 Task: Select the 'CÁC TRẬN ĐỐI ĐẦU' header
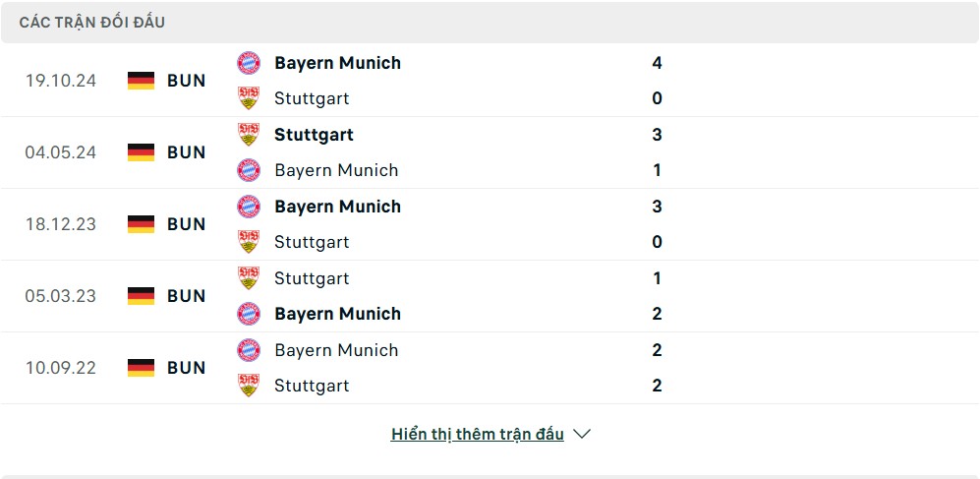coord(92,22)
